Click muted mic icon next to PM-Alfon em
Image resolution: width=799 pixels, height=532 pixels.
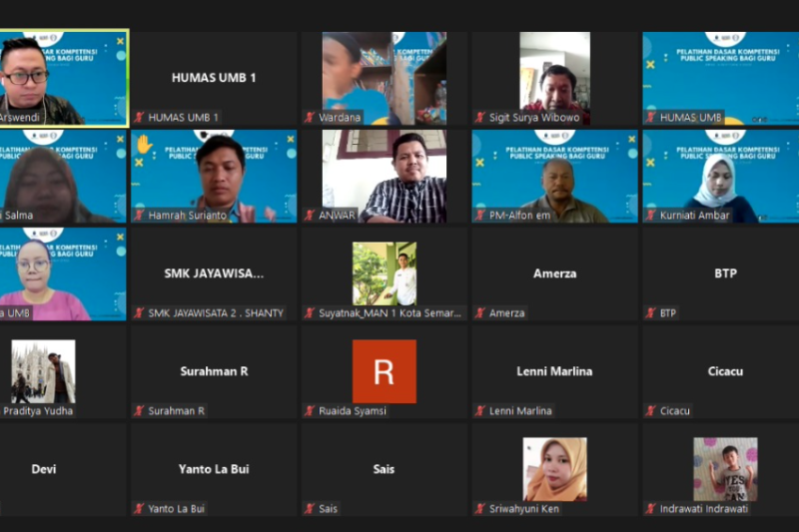[x=480, y=216]
